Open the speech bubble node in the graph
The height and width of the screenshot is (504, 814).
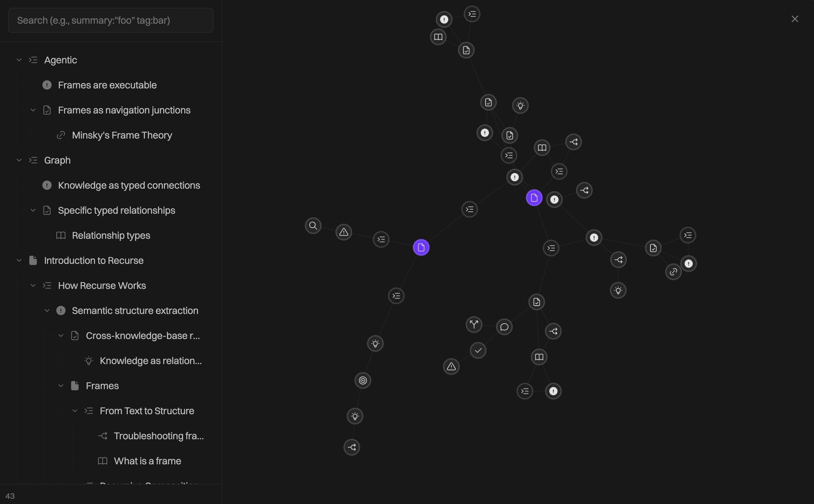tap(504, 326)
